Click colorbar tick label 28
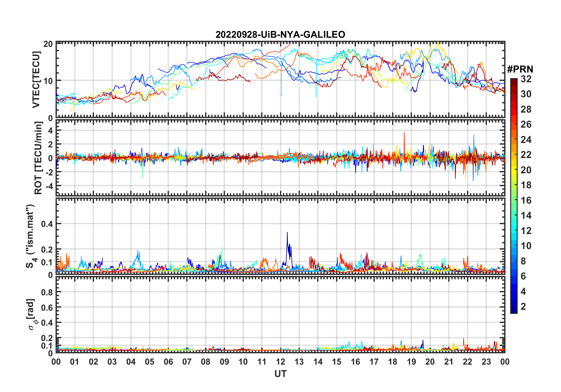The width and height of the screenshot is (561, 392). (526, 109)
